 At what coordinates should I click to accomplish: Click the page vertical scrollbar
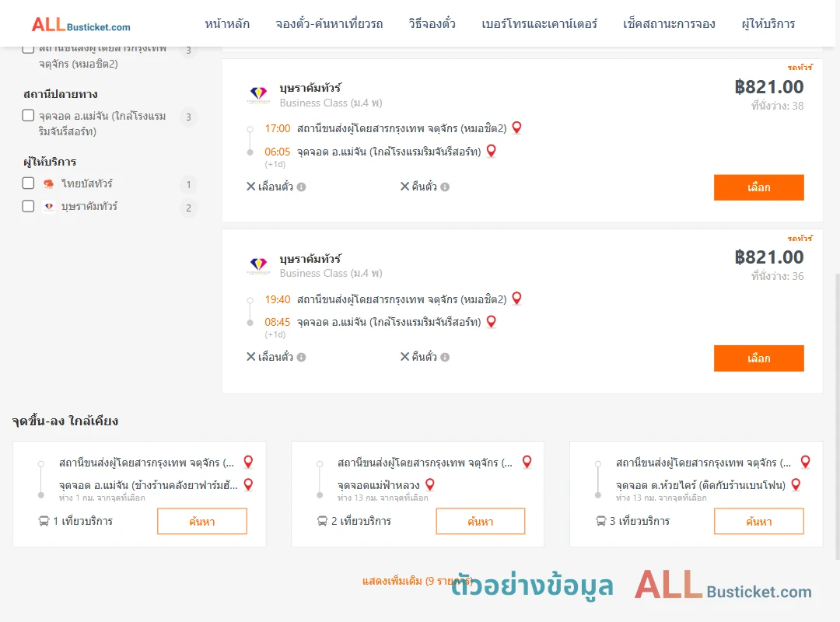point(837,415)
